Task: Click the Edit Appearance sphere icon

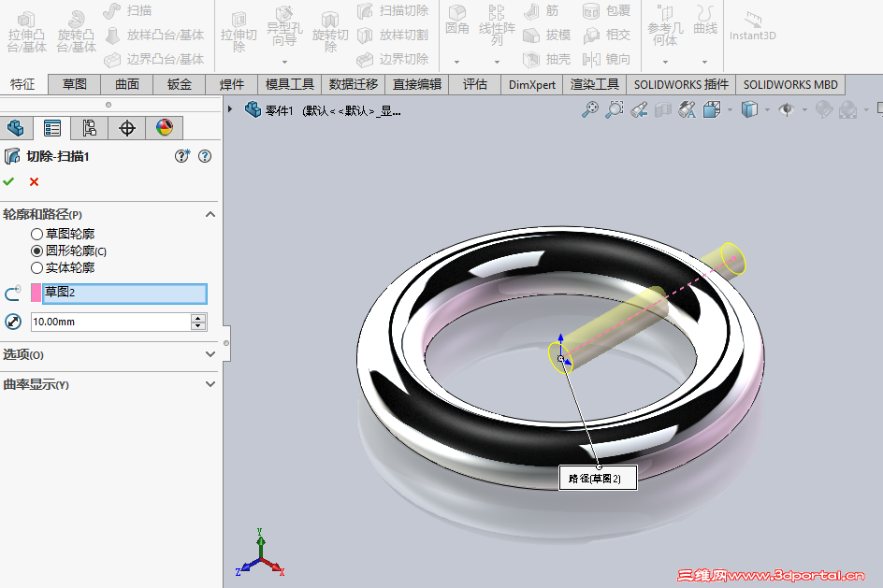Action: pos(824,109)
